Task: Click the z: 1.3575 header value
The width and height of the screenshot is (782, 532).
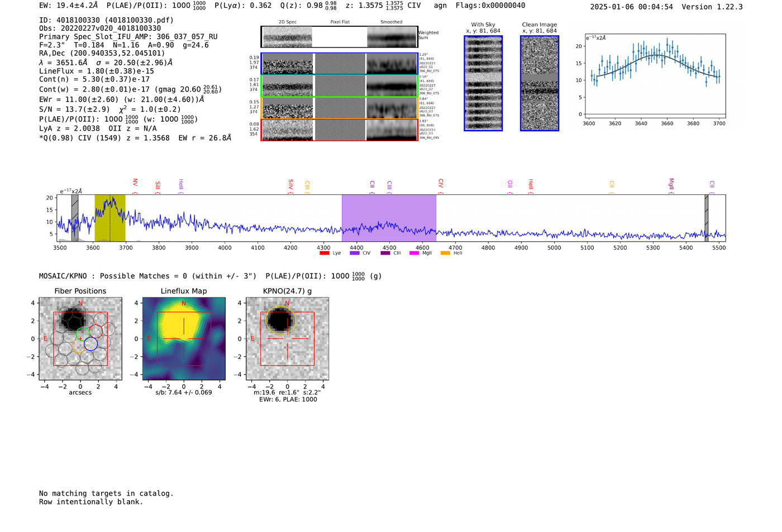Action: [374, 6]
